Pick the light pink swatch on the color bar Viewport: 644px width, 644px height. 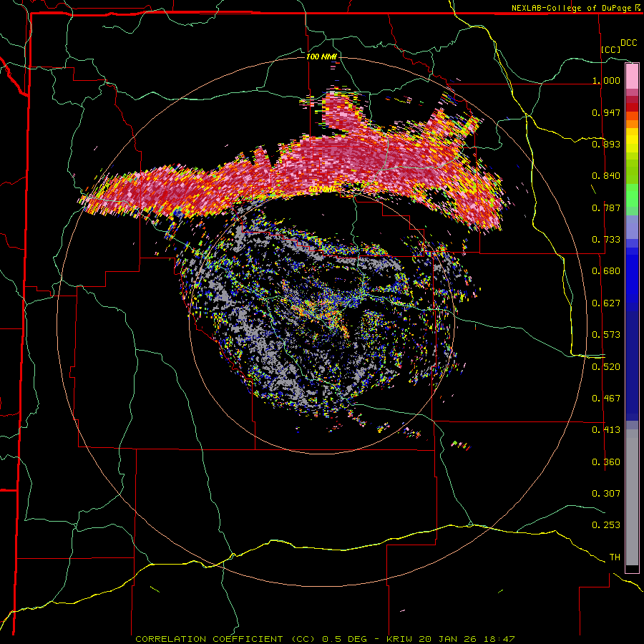pyautogui.click(x=632, y=77)
